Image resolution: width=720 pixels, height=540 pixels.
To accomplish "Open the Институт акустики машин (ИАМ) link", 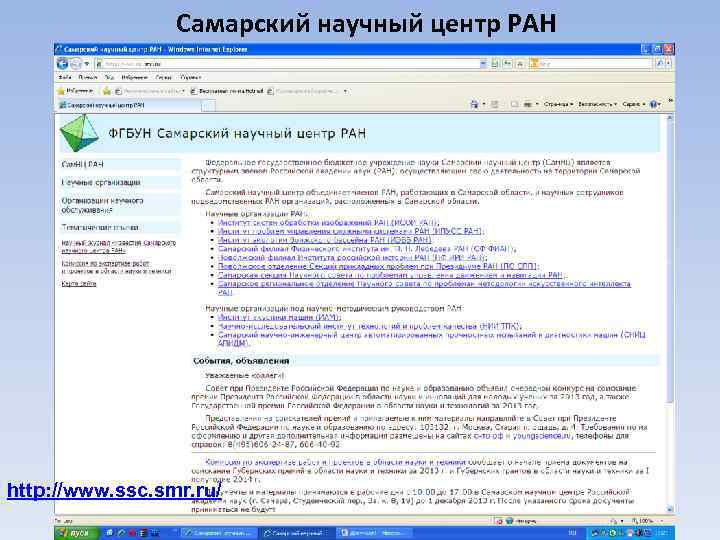I will point(279,317).
